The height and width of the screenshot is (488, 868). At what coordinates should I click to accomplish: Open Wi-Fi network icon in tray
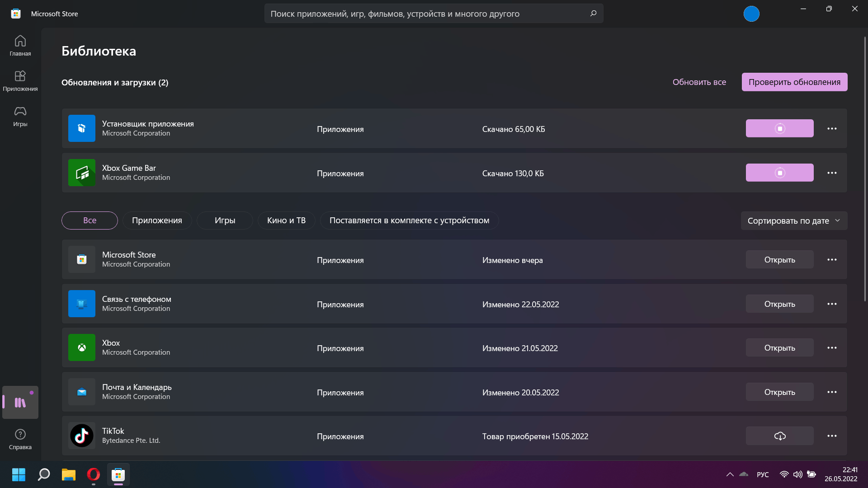[x=784, y=474]
